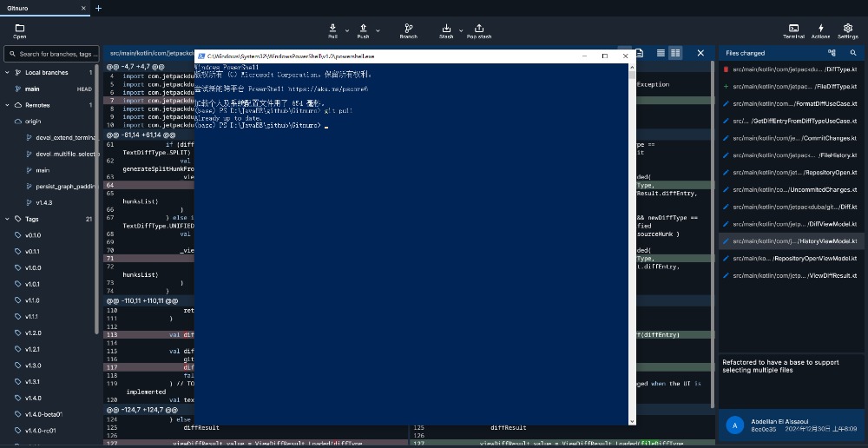Click the Pull button in toolbar
The width and height of the screenshot is (868, 448).
[x=333, y=28]
